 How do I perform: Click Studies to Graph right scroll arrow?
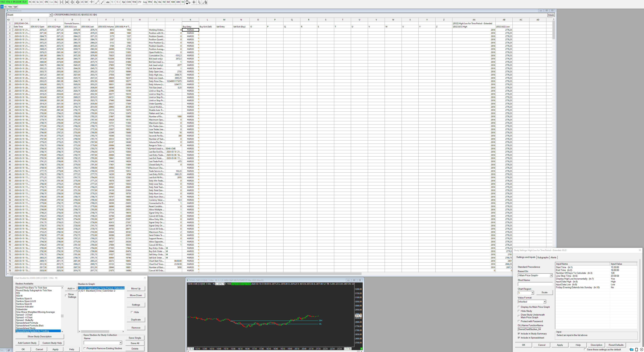coord(123,332)
